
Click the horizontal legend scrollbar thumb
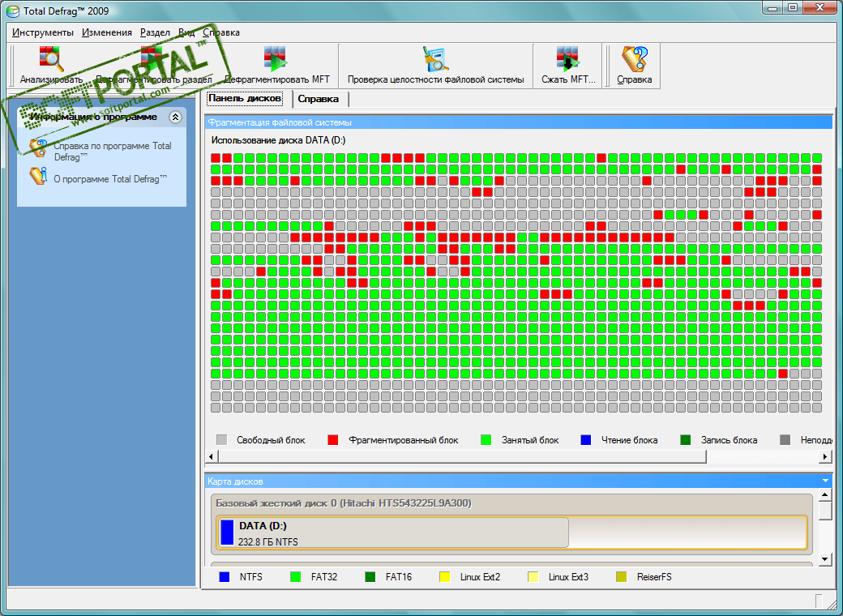pyautogui.click(x=462, y=456)
